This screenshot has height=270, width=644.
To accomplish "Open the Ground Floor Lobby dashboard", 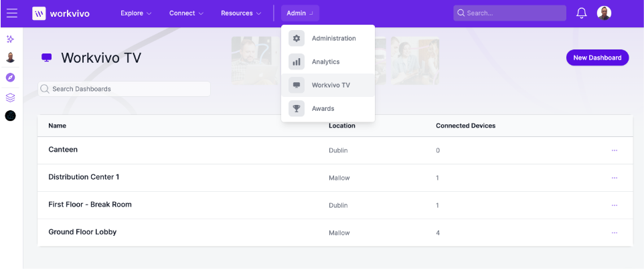I will tap(82, 232).
